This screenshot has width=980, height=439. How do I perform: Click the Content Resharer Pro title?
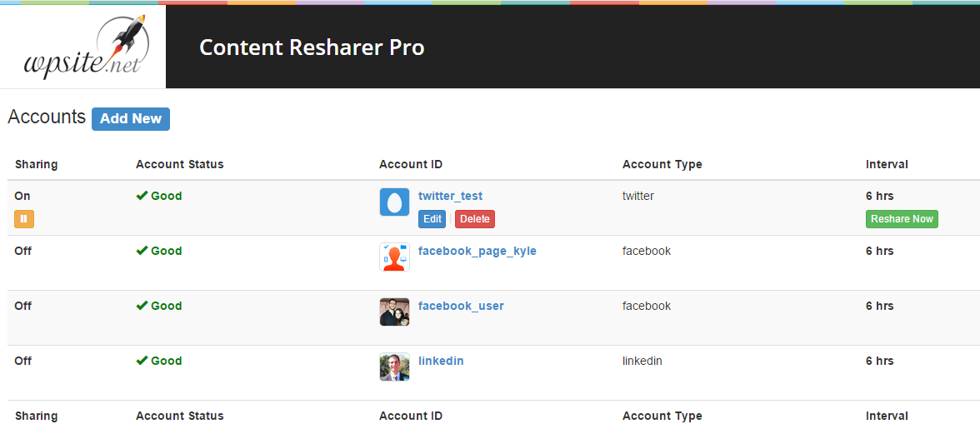pos(312,47)
